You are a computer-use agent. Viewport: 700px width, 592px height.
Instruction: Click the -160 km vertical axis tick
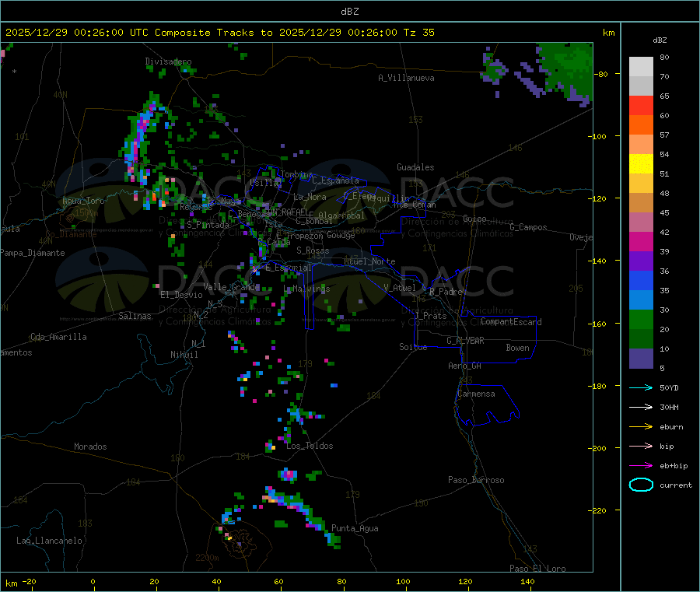tap(599, 324)
